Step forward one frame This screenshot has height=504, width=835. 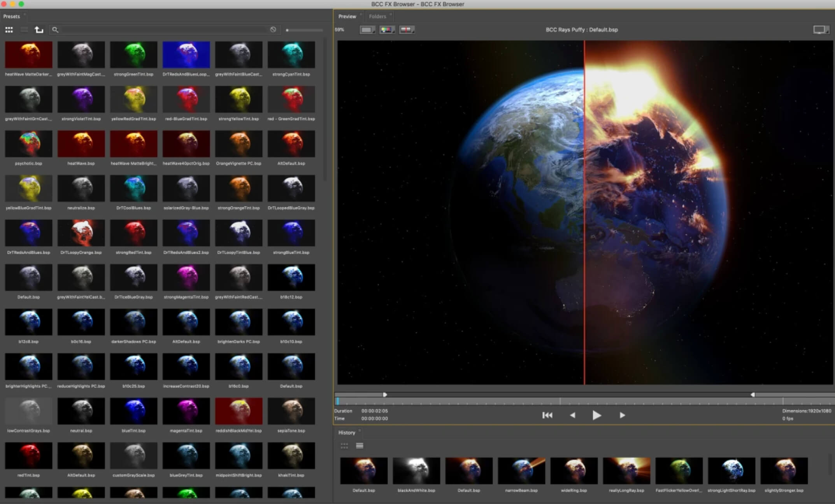(622, 415)
